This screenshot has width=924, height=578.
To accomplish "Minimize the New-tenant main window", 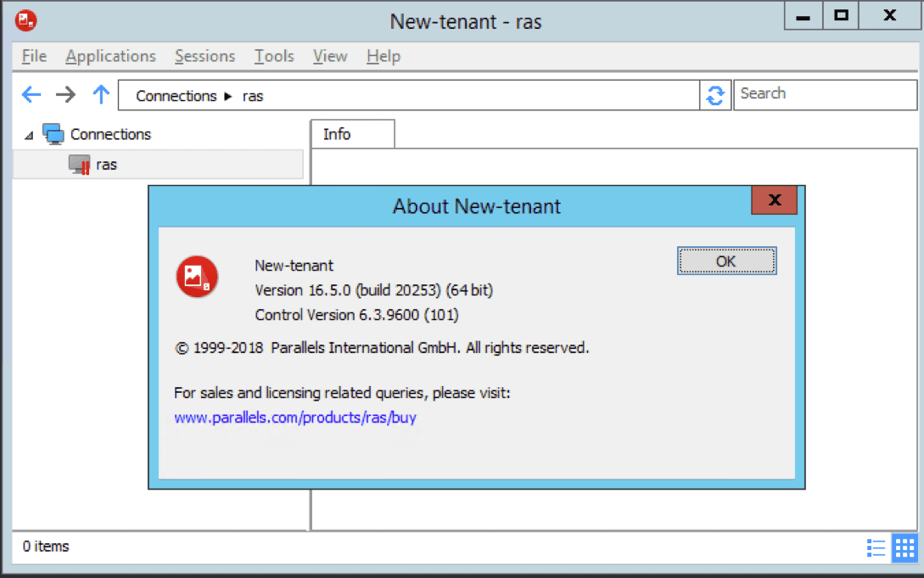I will (803, 16).
